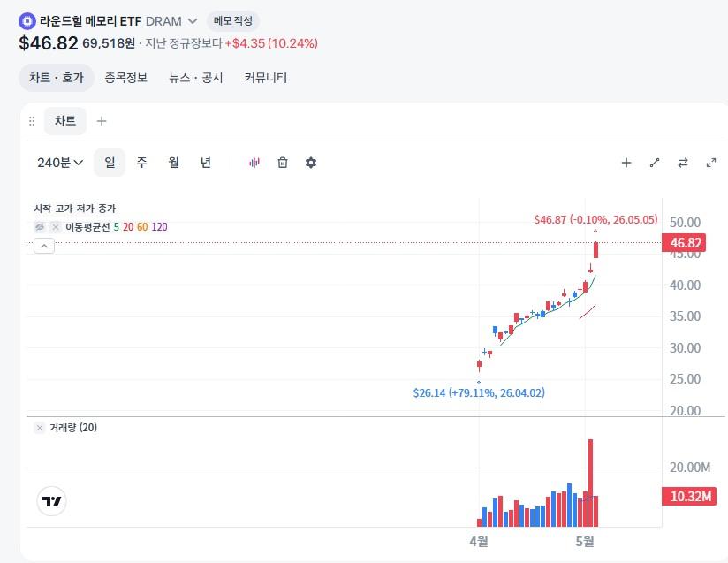Select the 주 weekly interval

click(141, 163)
